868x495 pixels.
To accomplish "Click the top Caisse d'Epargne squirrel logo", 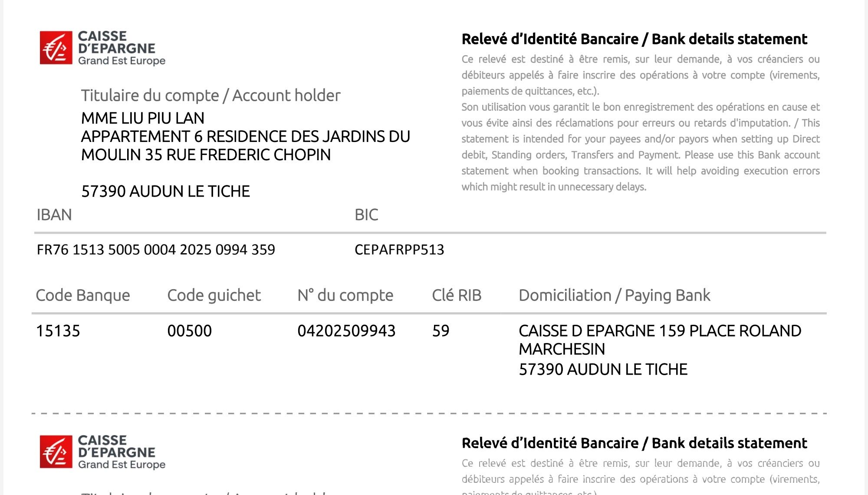I will pos(56,48).
